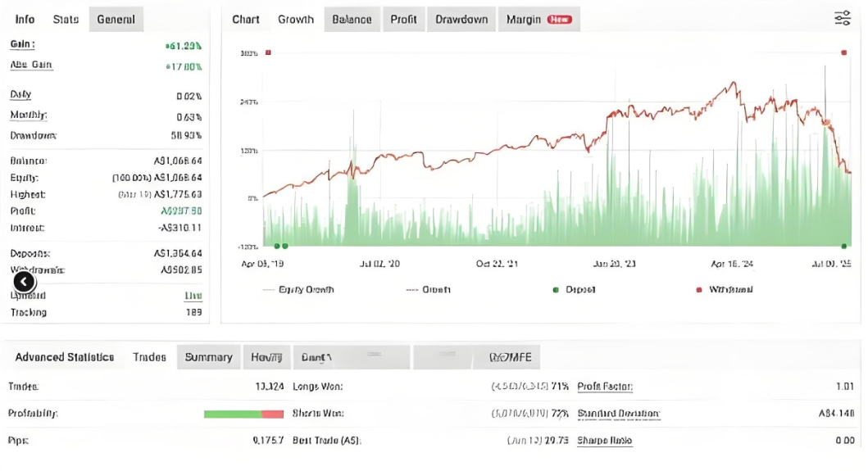The image size is (868, 471).
Task: Click the red withdrawal marker at chart top-left
Action: (268, 52)
